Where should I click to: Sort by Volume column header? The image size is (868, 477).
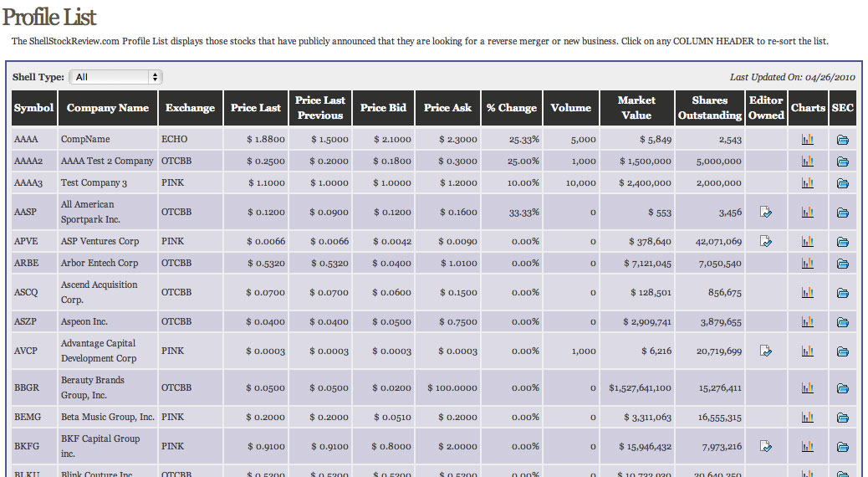pyautogui.click(x=571, y=108)
